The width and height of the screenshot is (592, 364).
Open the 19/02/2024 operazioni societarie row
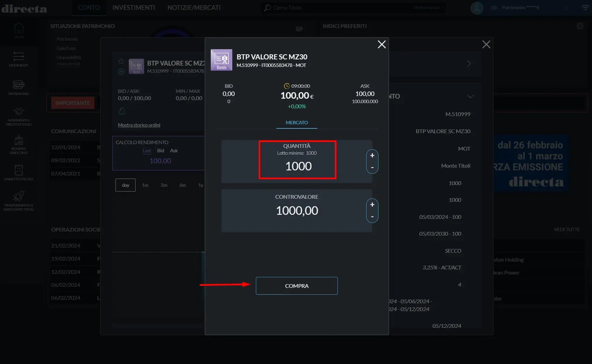click(x=75, y=258)
